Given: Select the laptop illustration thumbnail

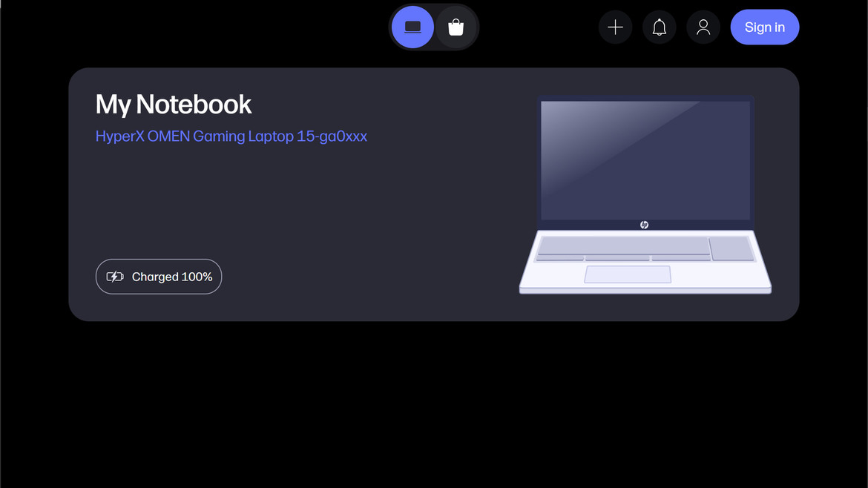Looking at the screenshot, I should click(x=645, y=195).
